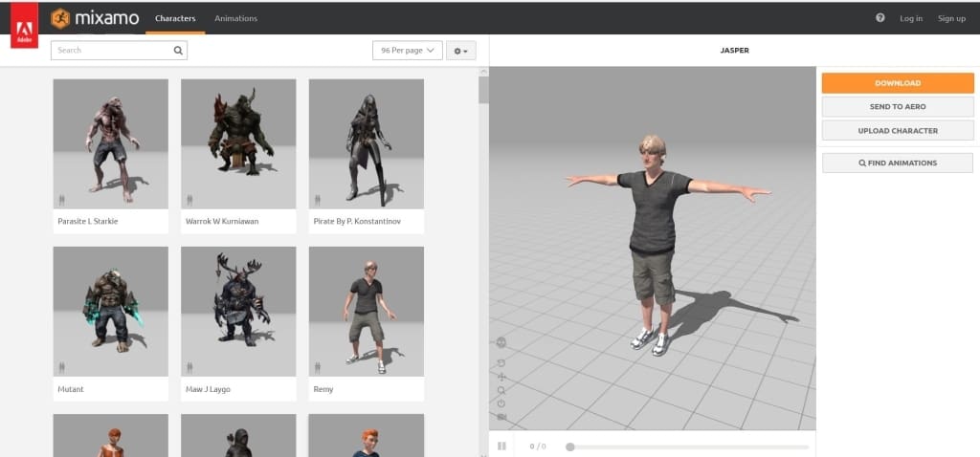980x457 pixels.
Task: Select the zoom magnifier icon in viewport
Action: coord(501,390)
